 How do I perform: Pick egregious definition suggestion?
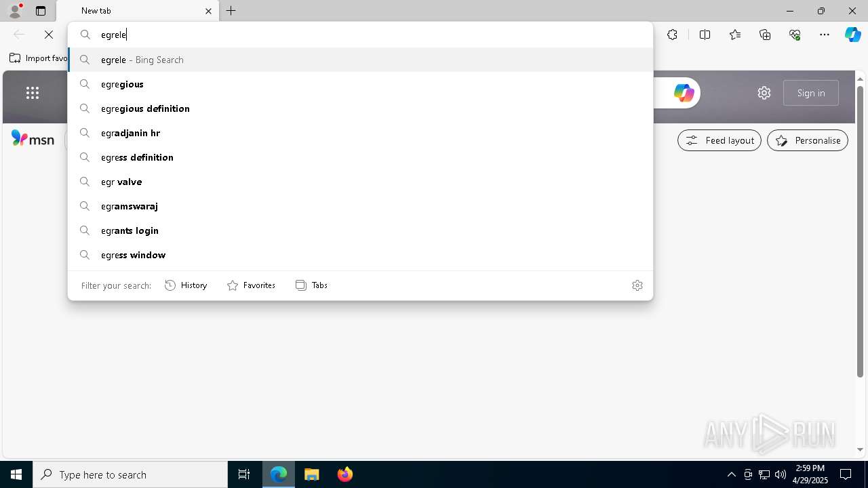360,108
